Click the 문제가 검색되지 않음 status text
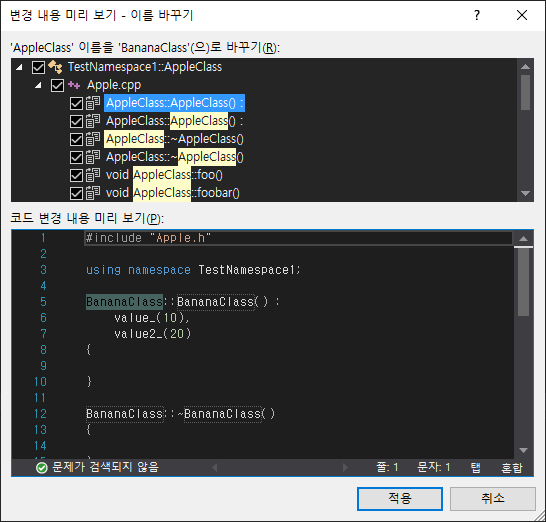This screenshot has width=546, height=522. 105,467
